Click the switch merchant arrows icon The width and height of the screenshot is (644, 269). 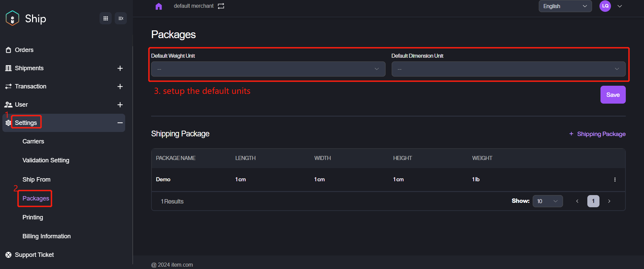coord(221,6)
